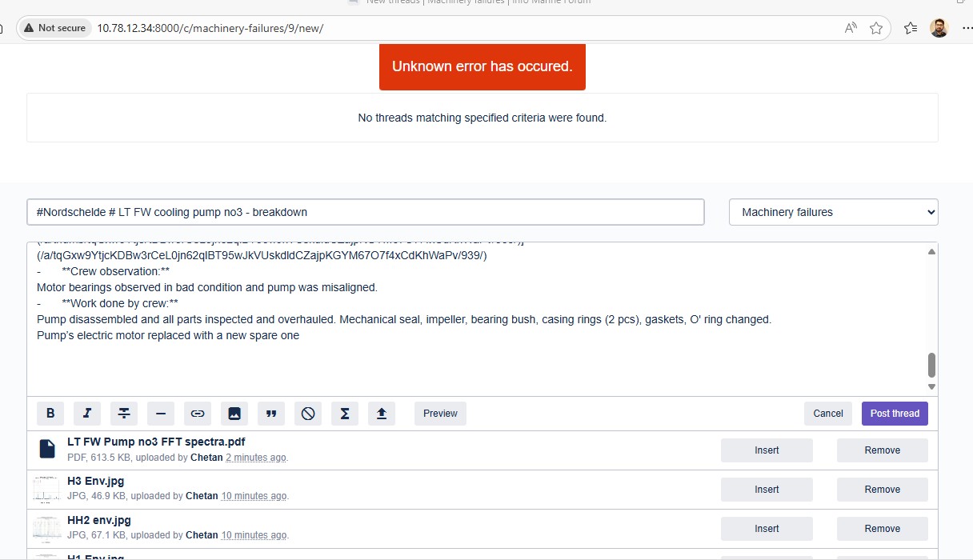This screenshot has height=560, width=973.
Task: Upload a file with upload icon
Action: pos(382,414)
